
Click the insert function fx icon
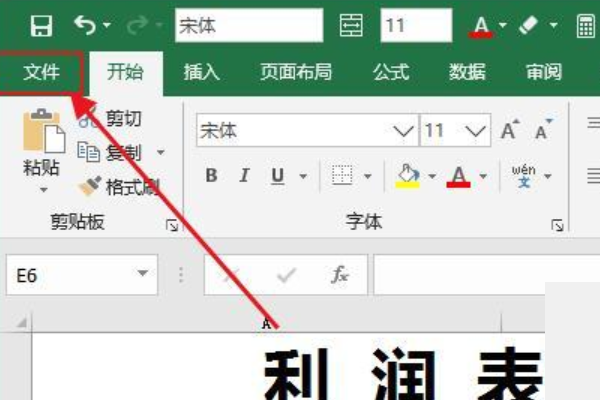[x=339, y=274]
